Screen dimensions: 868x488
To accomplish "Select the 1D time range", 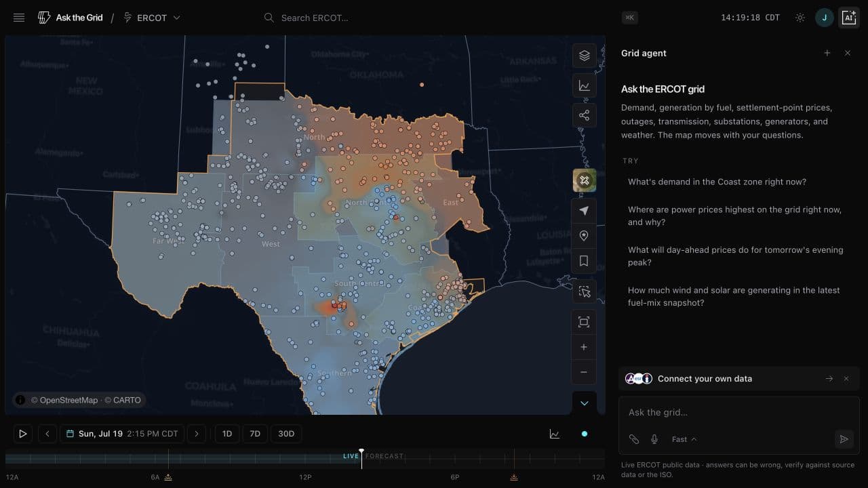I will click(x=227, y=434).
